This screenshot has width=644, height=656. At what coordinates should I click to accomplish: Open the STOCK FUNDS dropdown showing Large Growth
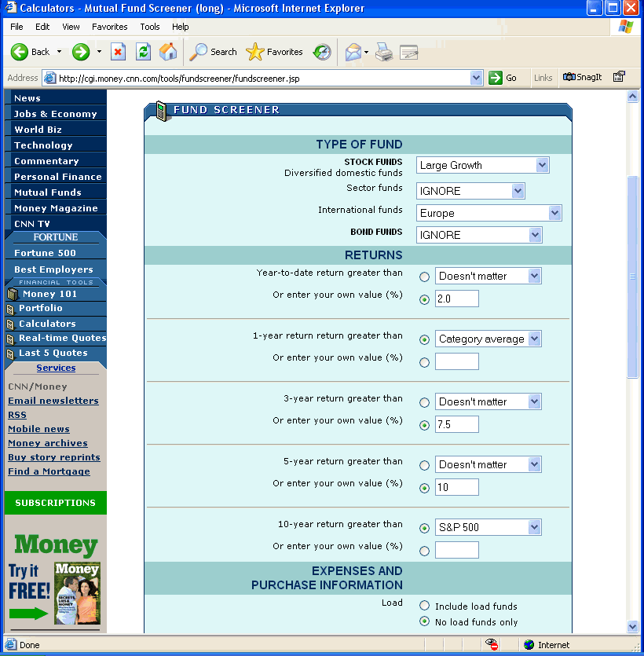(543, 165)
